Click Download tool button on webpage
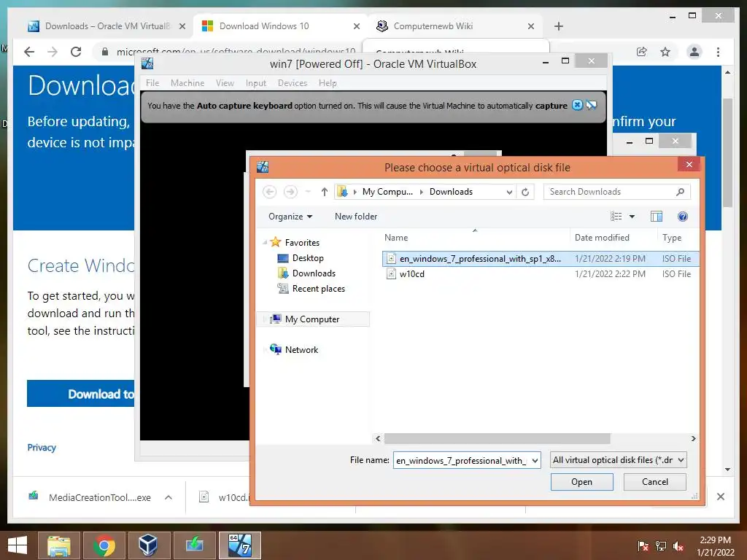 81,394
